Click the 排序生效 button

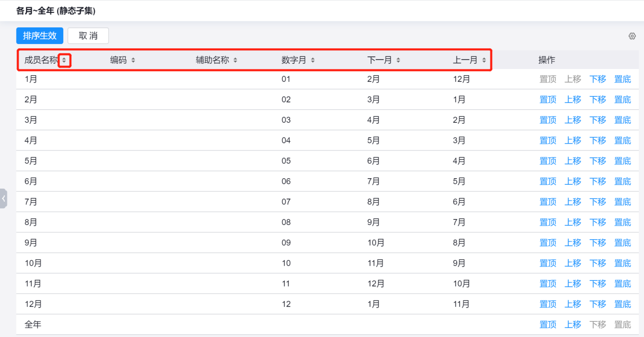[40, 36]
